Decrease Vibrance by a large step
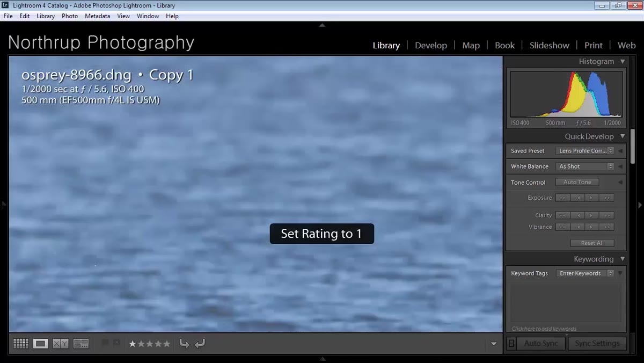Image resolution: width=644 pixels, height=363 pixels. 562,227
